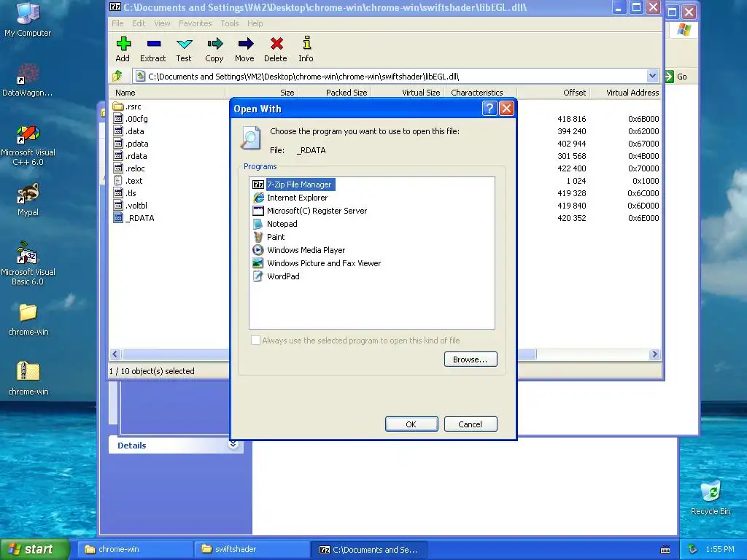
Task: Select the .pdata file row
Action: pyautogui.click(x=131, y=144)
